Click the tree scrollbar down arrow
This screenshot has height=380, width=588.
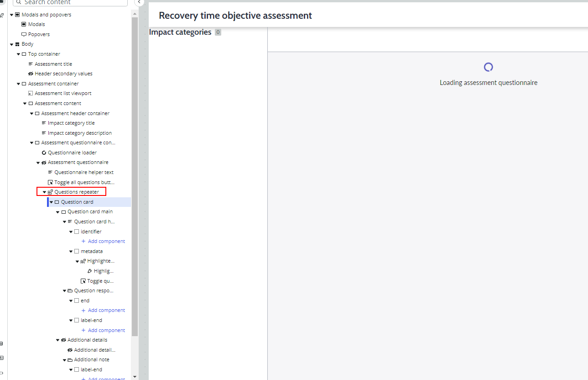[x=135, y=377]
